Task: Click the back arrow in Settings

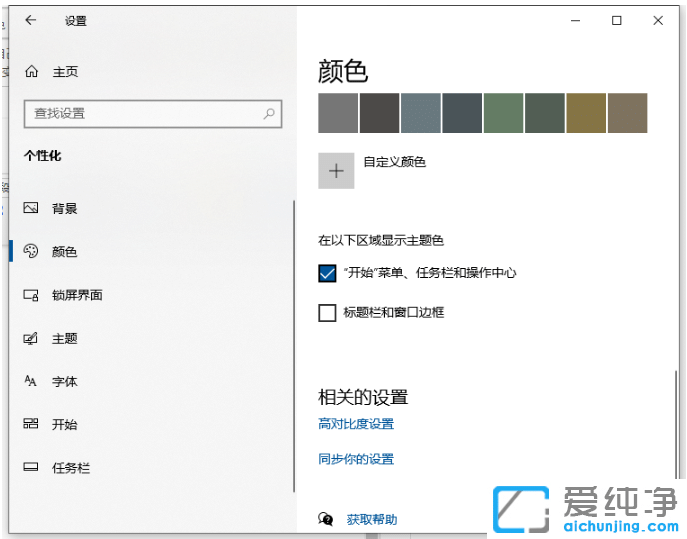Action: [31, 20]
